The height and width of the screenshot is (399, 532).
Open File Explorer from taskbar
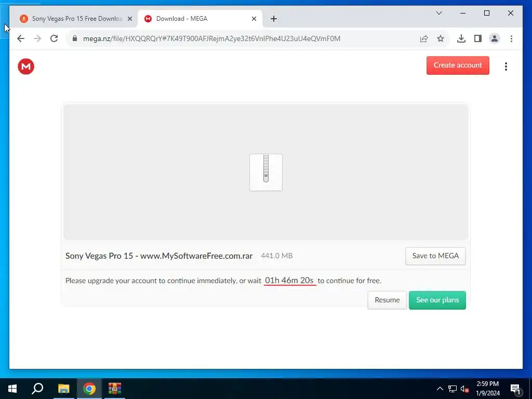[63, 389]
